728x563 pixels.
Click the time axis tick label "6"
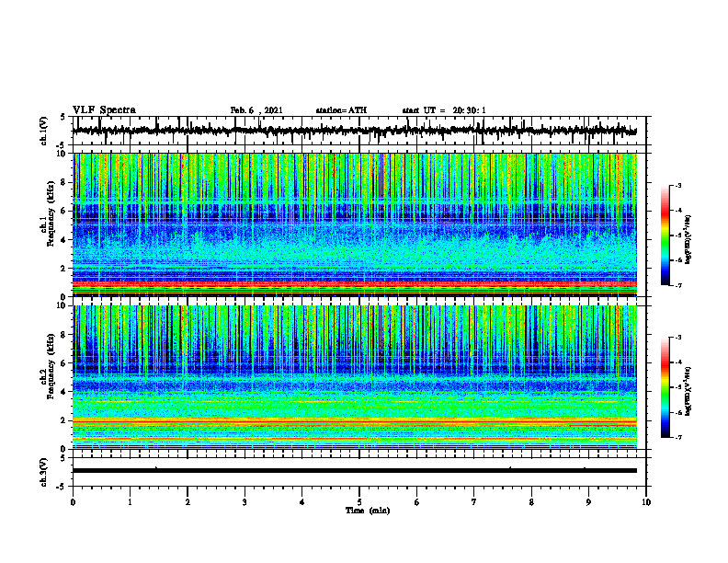pos(417,502)
